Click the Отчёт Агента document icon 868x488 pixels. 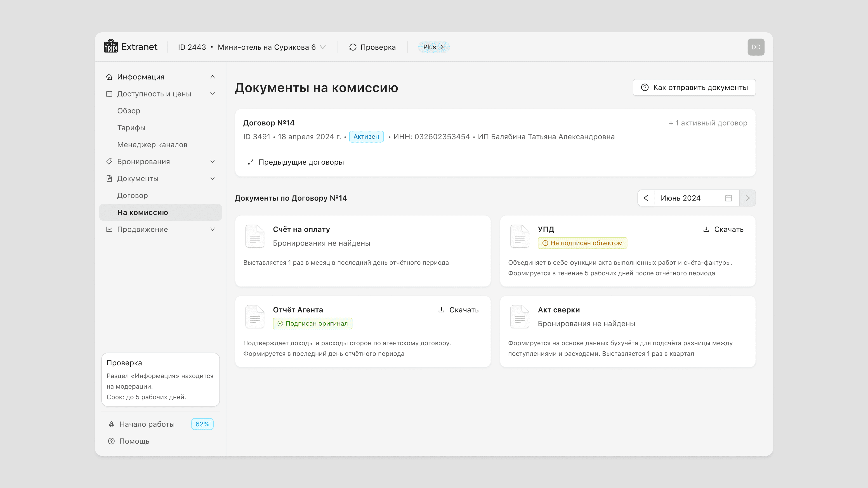tap(255, 317)
